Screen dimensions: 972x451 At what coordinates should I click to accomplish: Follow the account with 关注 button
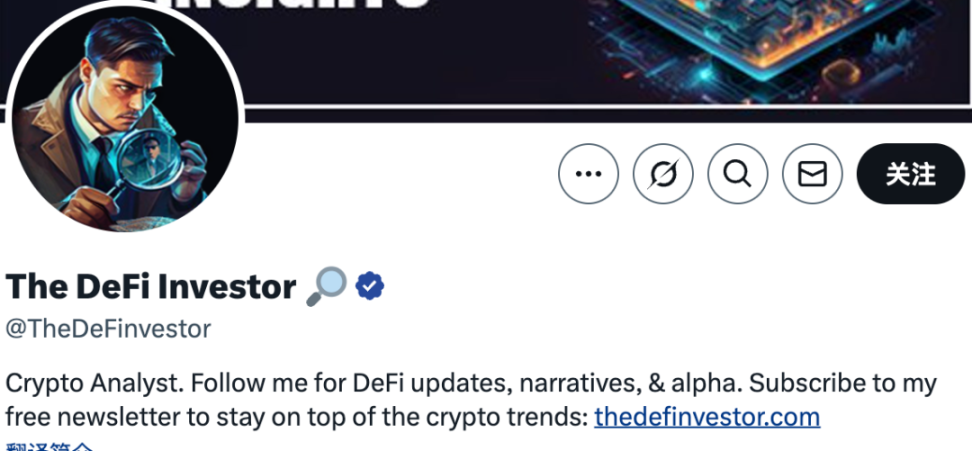pos(911,174)
